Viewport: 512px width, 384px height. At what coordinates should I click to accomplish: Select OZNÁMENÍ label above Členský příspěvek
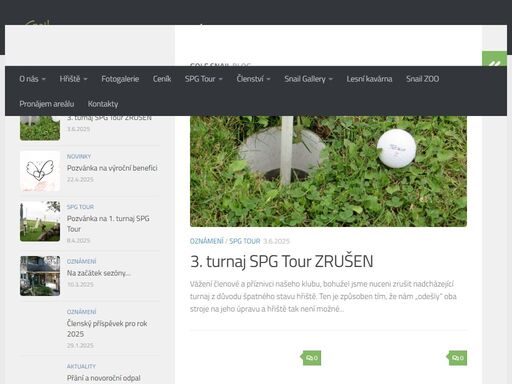pos(82,312)
